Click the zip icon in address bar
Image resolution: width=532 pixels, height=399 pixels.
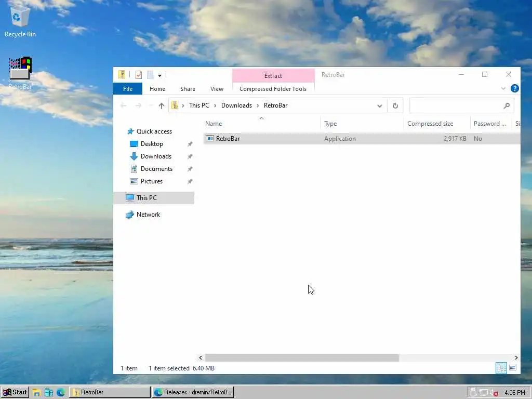pyautogui.click(x=175, y=105)
